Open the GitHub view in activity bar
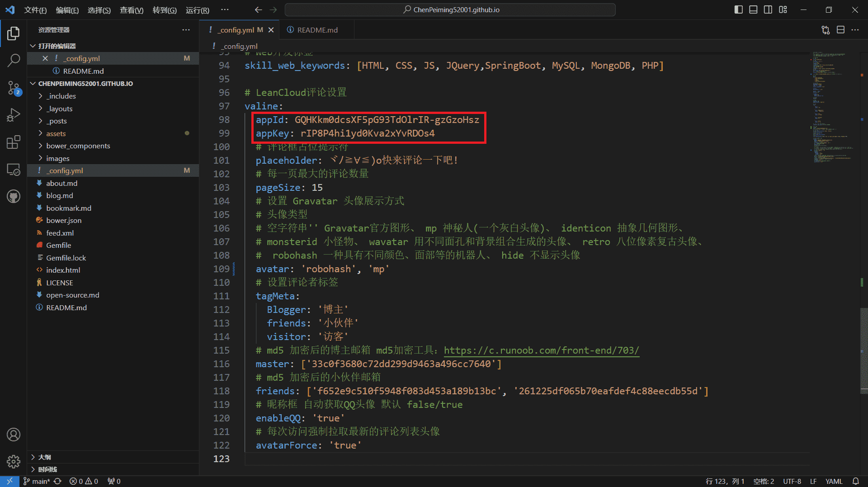The image size is (868, 487). pos(14,196)
